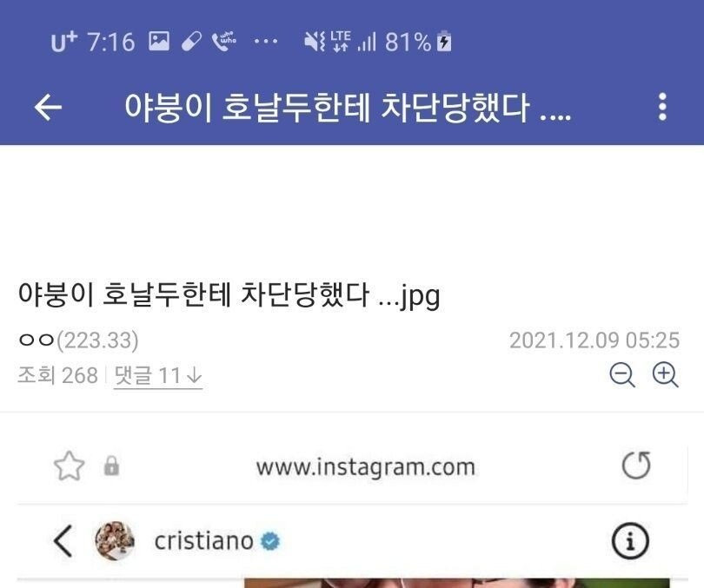
Task: Open the info icon beside cristiano
Action: [630, 541]
